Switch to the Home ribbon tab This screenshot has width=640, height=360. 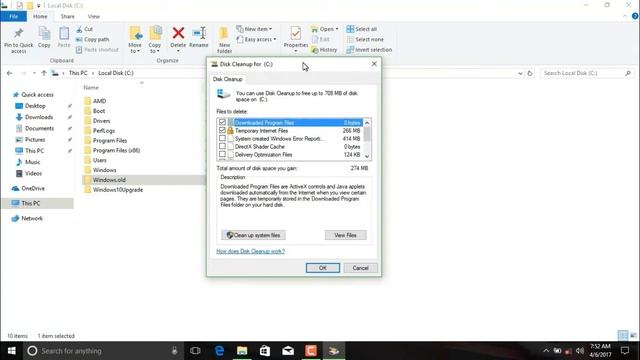coord(40,16)
